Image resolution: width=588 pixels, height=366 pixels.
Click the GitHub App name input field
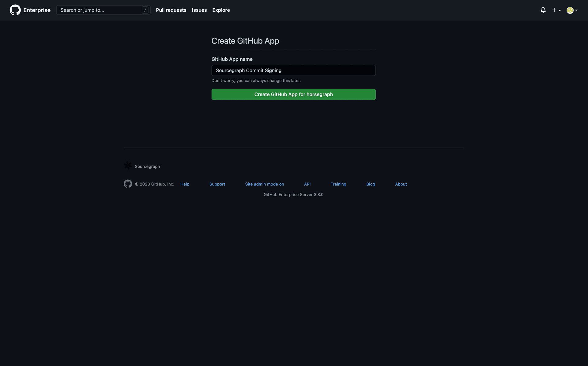(293, 71)
